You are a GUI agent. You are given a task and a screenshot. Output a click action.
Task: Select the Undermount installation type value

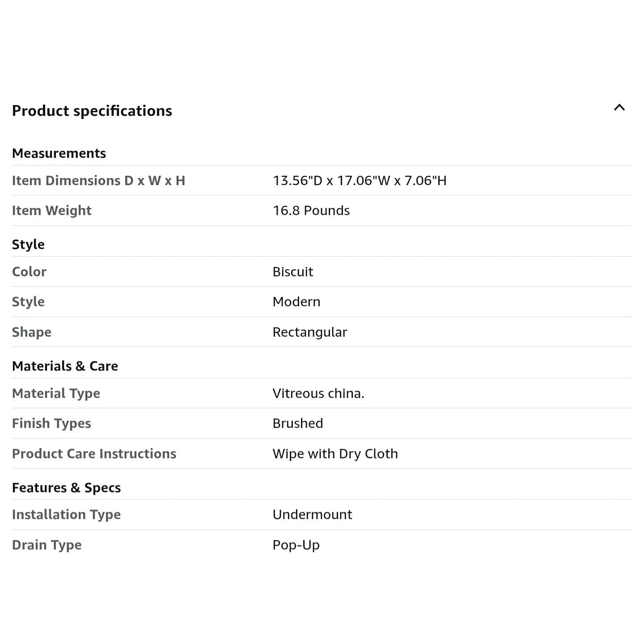(x=312, y=515)
